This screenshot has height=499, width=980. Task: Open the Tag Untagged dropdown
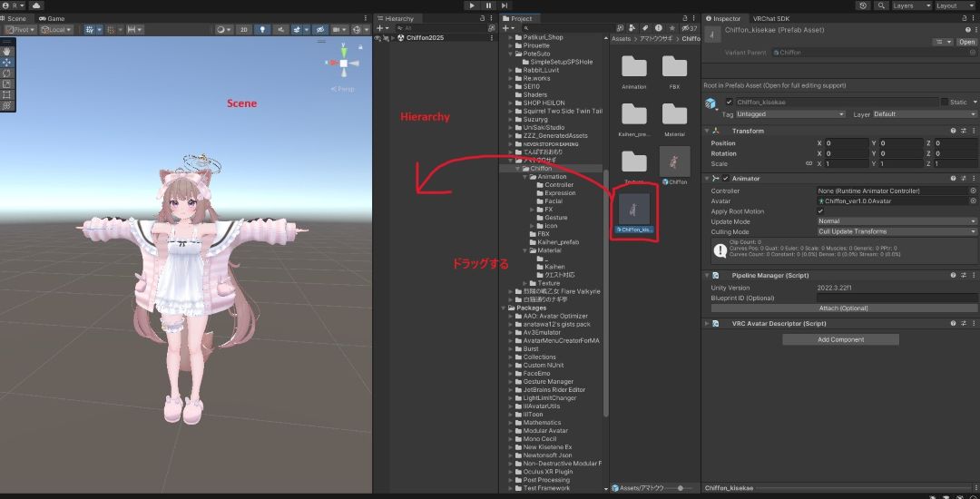(x=790, y=114)
